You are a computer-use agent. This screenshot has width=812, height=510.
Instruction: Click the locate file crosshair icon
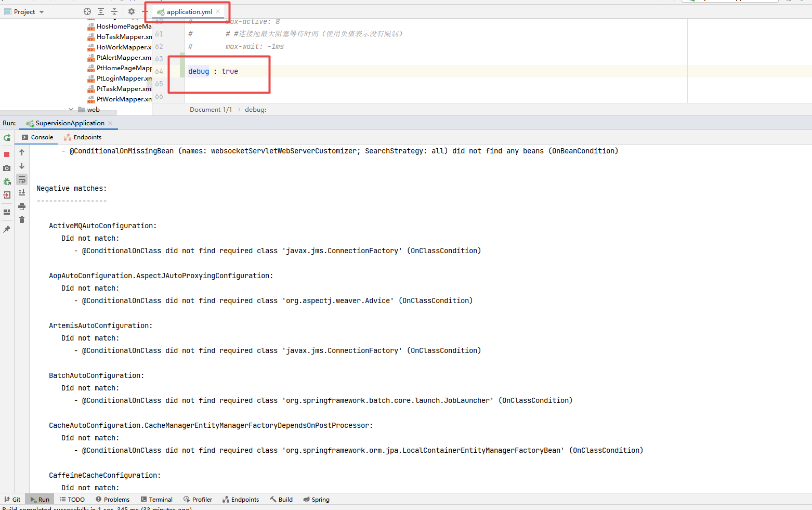pyautogui.click(x=87, y=11)
